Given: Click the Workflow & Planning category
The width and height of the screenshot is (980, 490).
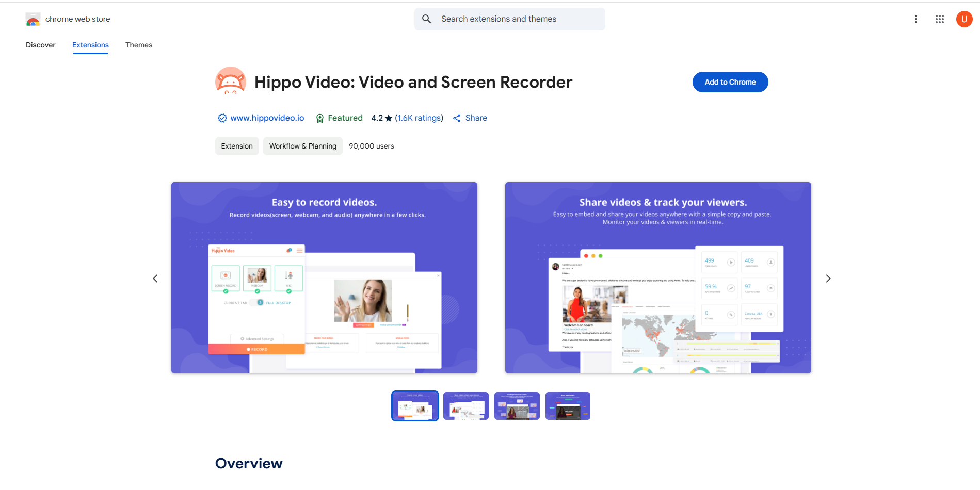Looking at the screenshot, I should point(302,146).
